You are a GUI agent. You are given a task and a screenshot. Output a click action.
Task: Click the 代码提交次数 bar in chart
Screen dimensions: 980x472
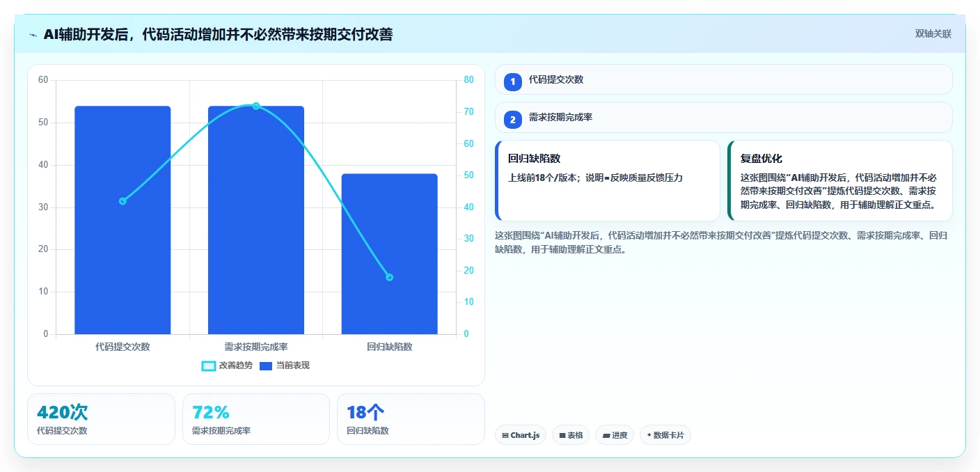(x=122, y=220)
